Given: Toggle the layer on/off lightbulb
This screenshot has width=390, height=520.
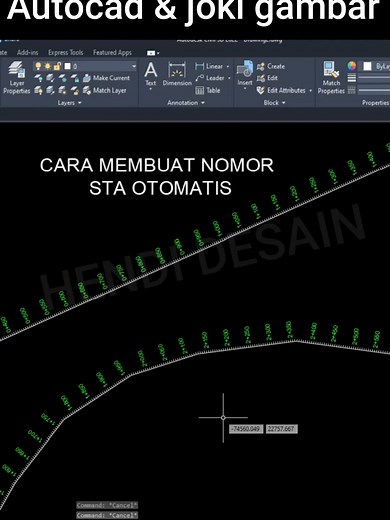Looking at the screenshot, I should pos(38,66).
